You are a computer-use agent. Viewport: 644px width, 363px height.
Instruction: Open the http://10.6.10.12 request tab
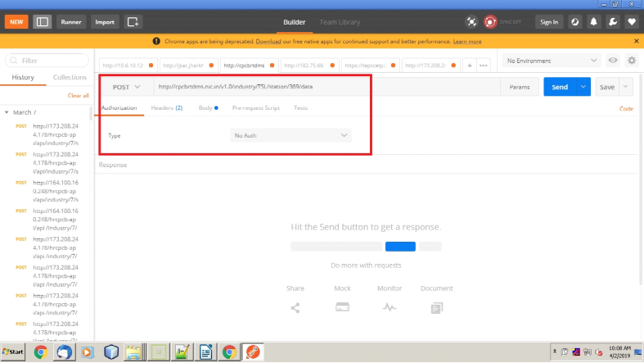coord(128,66)
